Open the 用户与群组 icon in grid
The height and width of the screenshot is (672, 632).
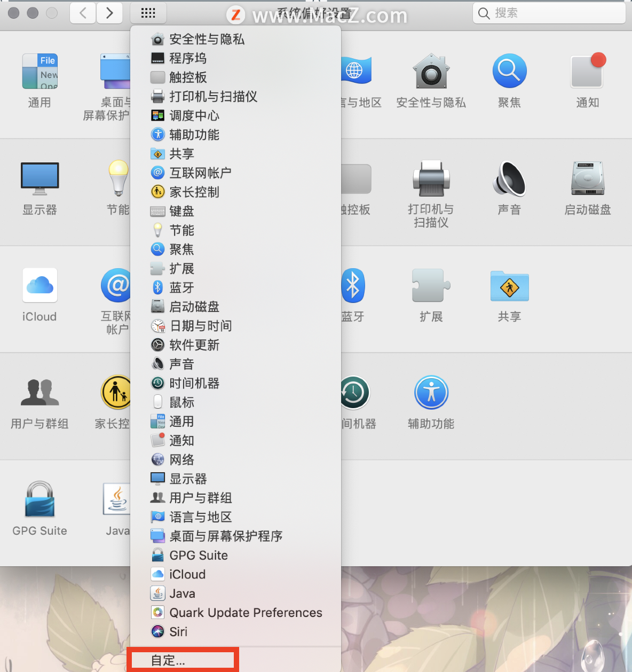coord(39,392)
